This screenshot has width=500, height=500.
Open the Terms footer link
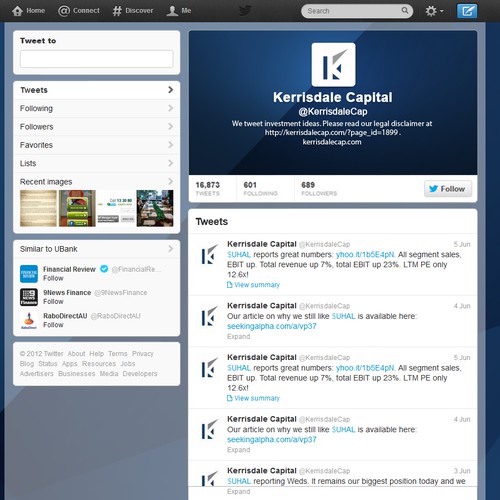tap(118, 354)
